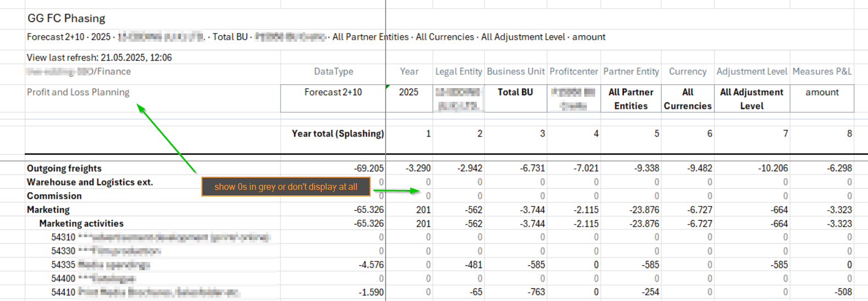Click the Total BU business unit cell
This screenshot has width=868, height=301.
515,92
